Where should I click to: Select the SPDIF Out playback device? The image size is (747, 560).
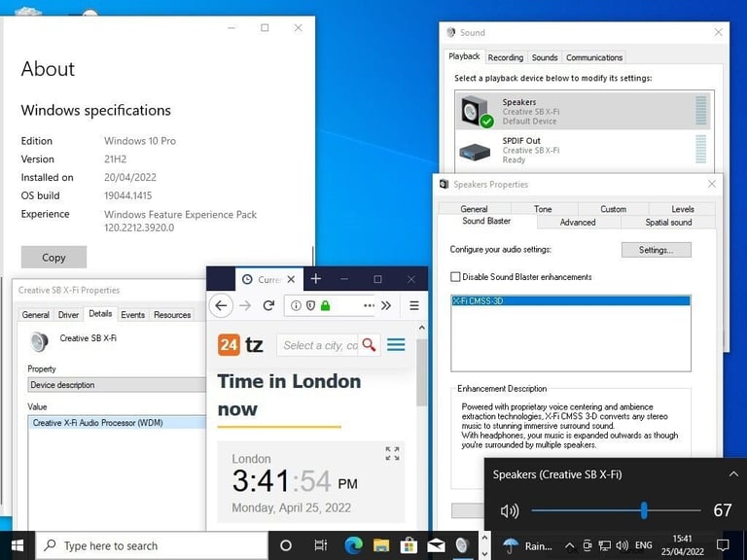tap(583, 150)
